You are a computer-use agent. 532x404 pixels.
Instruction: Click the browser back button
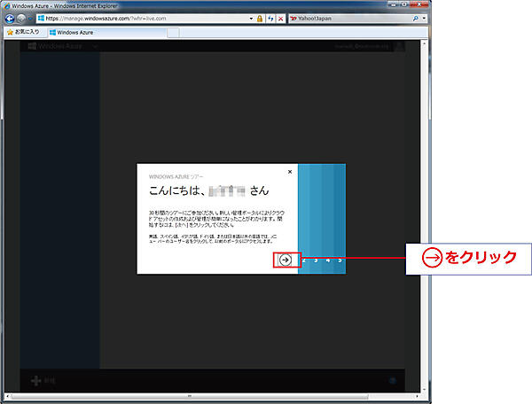click(10, 19)
